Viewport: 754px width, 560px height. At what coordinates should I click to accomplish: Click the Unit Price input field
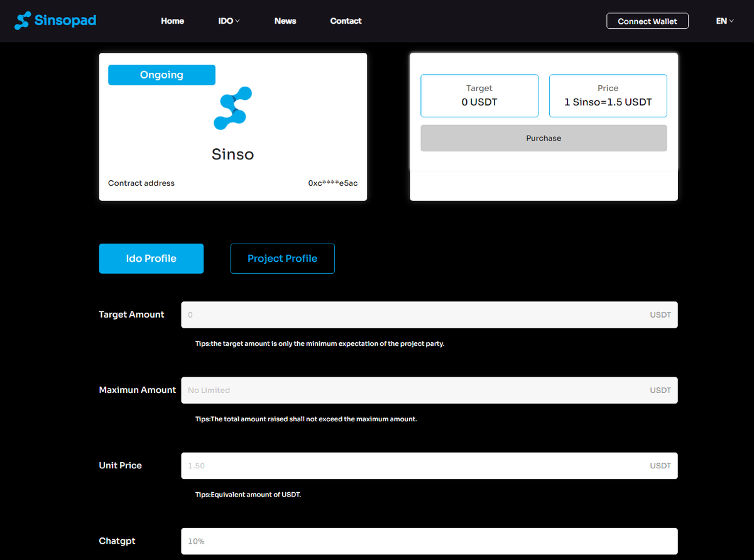coord(429,465)
